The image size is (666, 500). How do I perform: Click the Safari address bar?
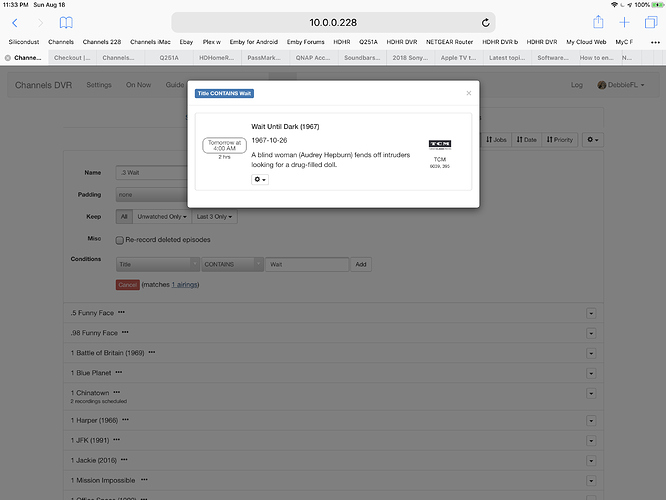tap(333, 22)
